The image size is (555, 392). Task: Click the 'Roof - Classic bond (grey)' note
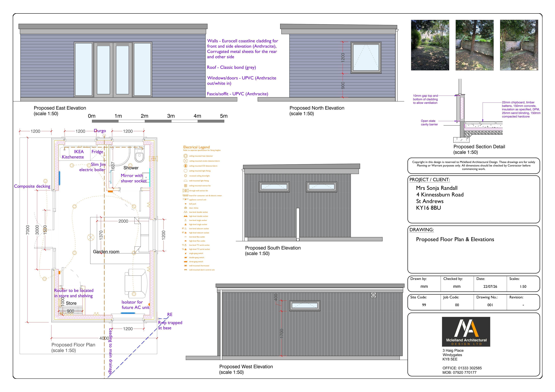231,67
